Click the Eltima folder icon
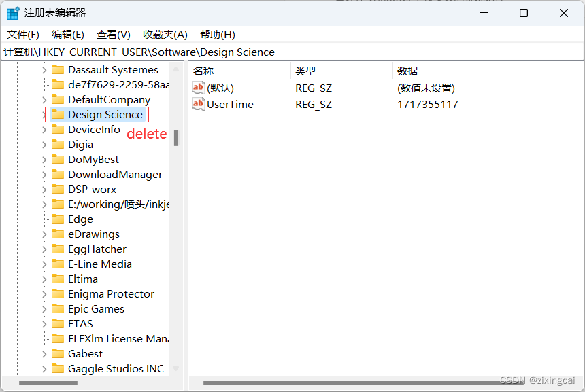 click(x=57, y=279)
